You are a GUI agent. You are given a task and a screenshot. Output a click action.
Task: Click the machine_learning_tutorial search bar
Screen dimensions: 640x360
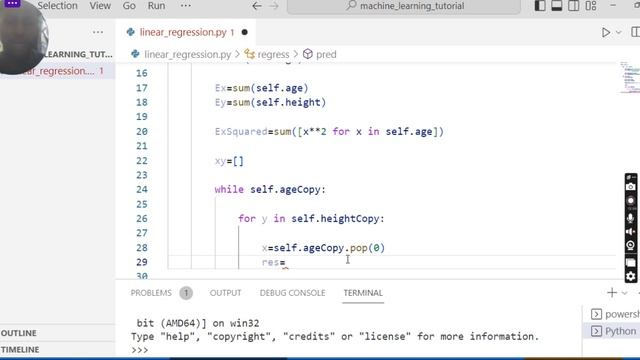pyautogui.click(x=404, y=6)
